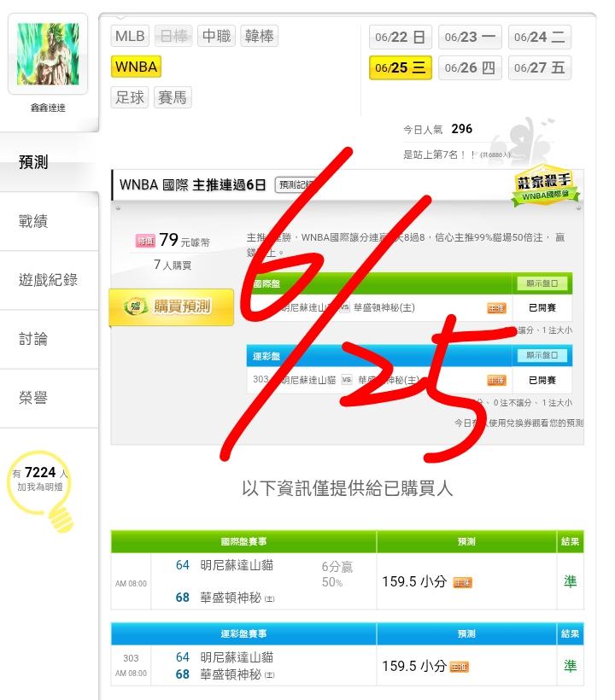
Task: Click VS icon in 運彩盤 match row
Action: pos(347,380)
